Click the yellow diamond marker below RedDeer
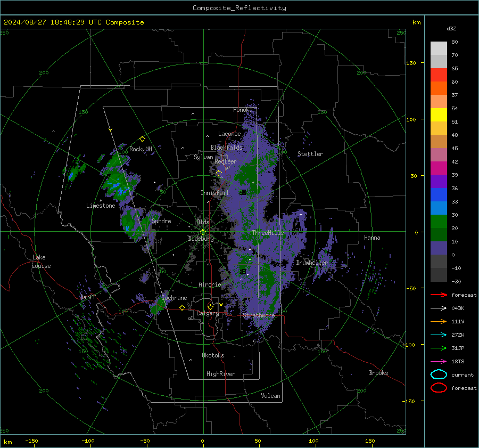 [219, 173]
